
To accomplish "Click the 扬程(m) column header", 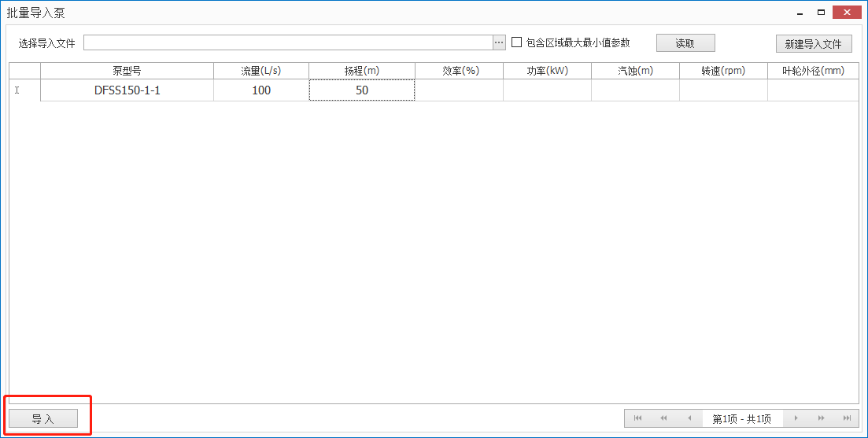I will click(362, 71).
